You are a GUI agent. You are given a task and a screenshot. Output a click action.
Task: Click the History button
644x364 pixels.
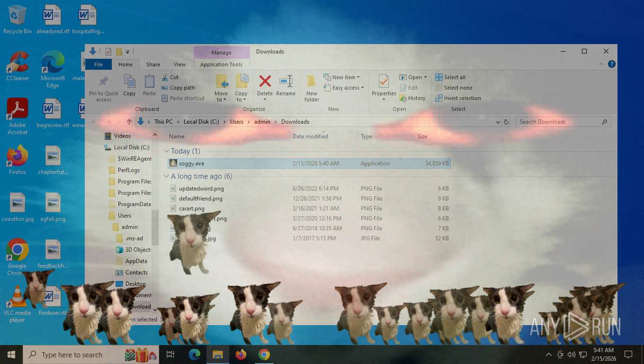pos(413,98)
